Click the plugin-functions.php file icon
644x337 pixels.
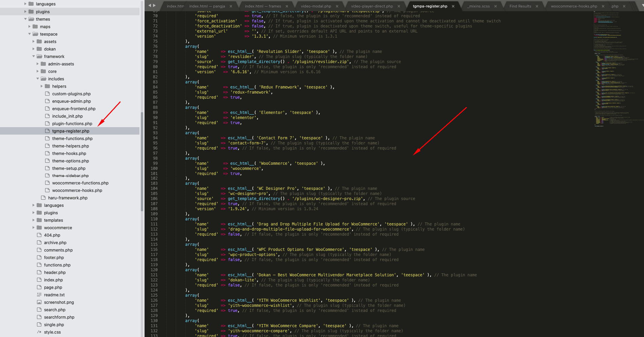(48, 123)
